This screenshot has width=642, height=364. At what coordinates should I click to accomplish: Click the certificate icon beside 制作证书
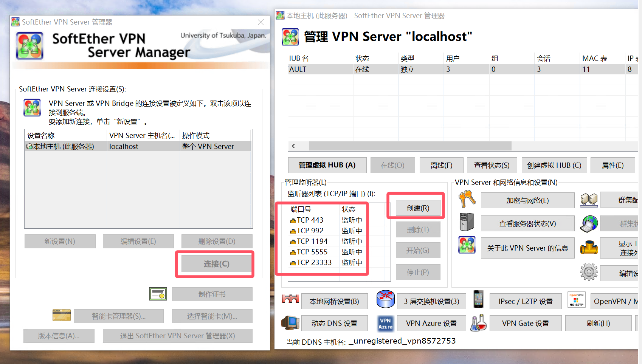tap(158, 294)
